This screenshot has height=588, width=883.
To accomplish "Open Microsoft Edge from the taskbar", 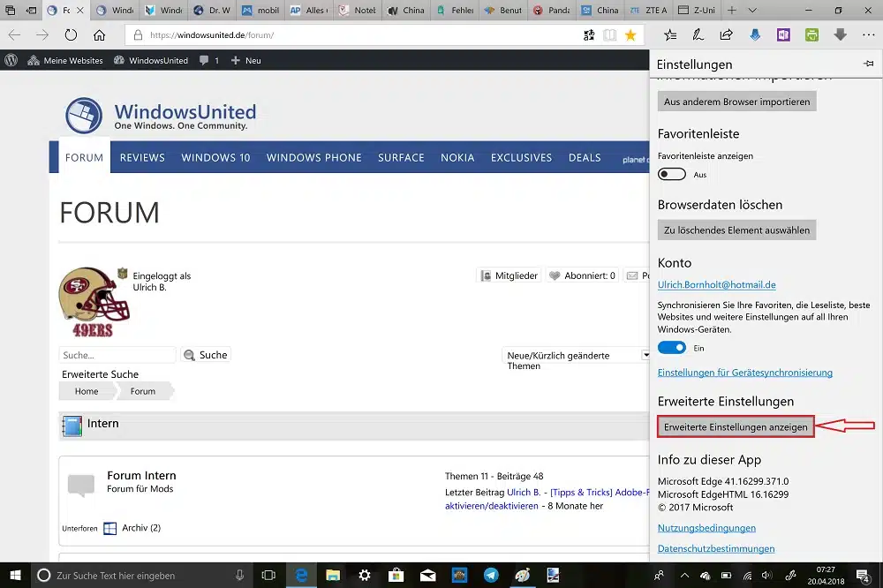I will coord(301,575).
